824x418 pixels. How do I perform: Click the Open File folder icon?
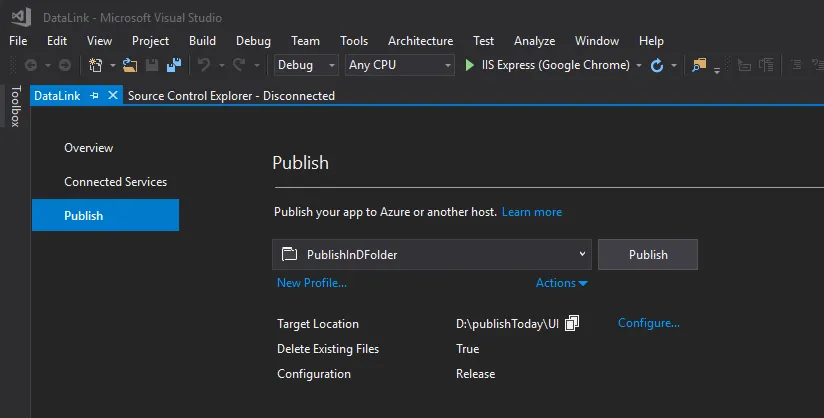pyautogui.click(x=130, y=65)
